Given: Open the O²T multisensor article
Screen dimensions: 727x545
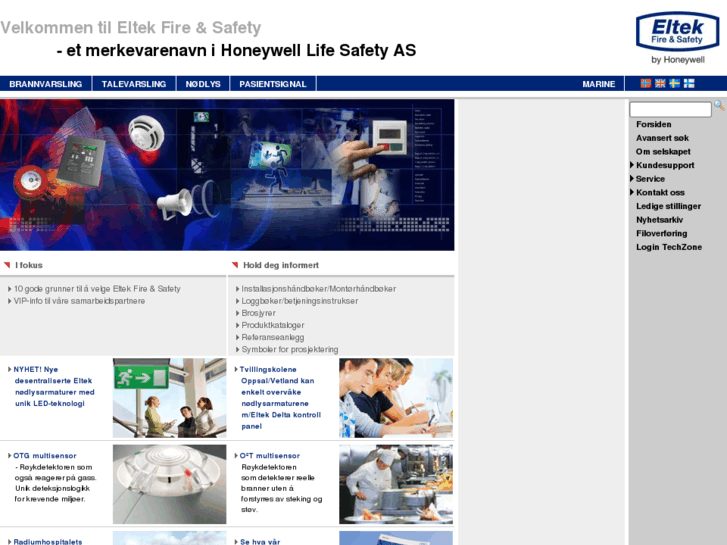Looking at the screenshot, I should click(269, 455).
